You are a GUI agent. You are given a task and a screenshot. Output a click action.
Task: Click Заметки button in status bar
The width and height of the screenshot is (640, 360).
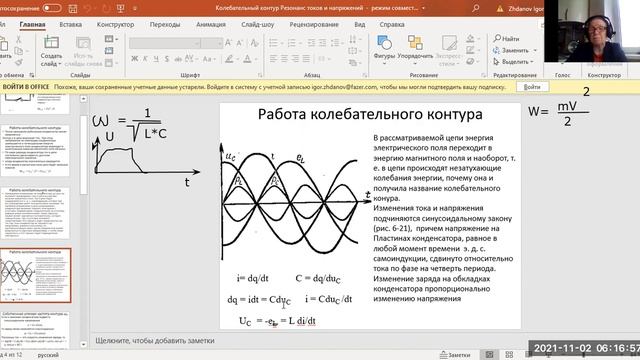click(455, 355)
